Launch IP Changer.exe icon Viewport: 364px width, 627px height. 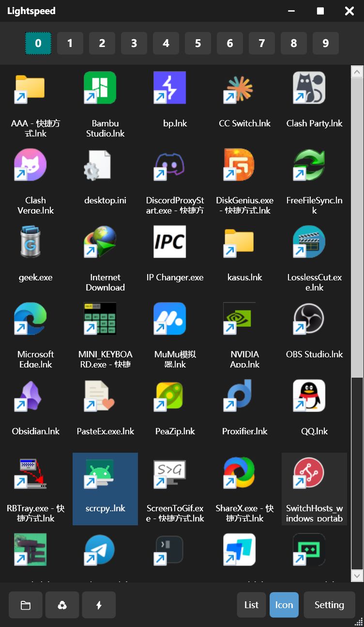169,242
